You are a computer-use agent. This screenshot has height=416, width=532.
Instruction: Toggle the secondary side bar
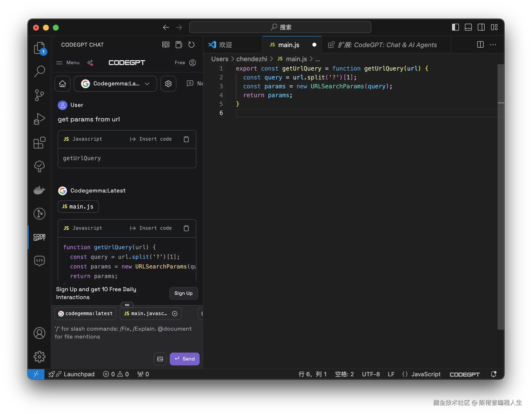pyautogui.click(x=481, y=27)
